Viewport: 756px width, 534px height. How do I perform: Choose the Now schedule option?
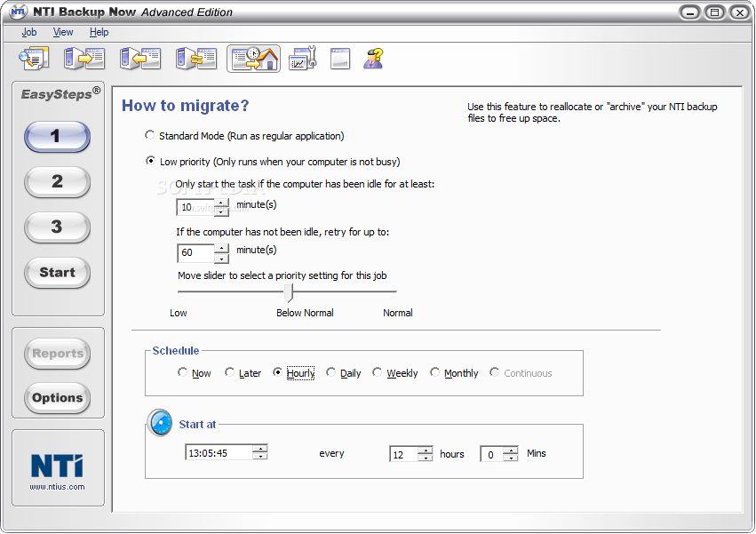coord(182,372)
